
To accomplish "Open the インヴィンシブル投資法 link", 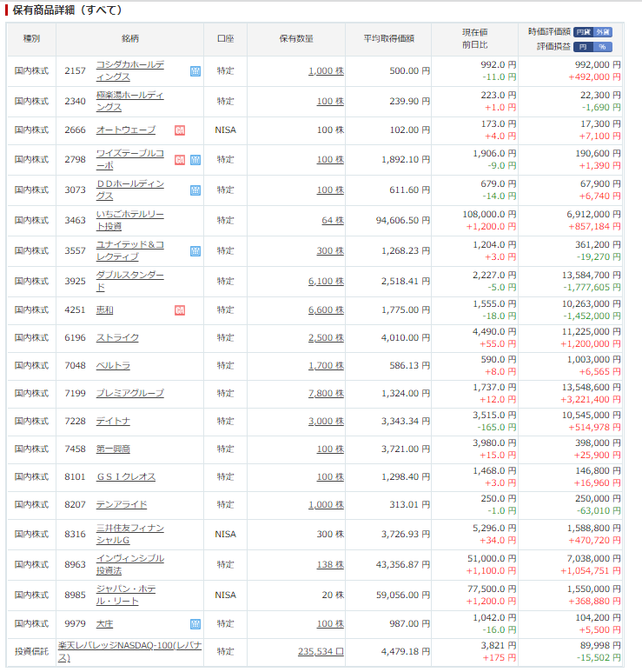I will pyautogui.click(x=129, y=565).
